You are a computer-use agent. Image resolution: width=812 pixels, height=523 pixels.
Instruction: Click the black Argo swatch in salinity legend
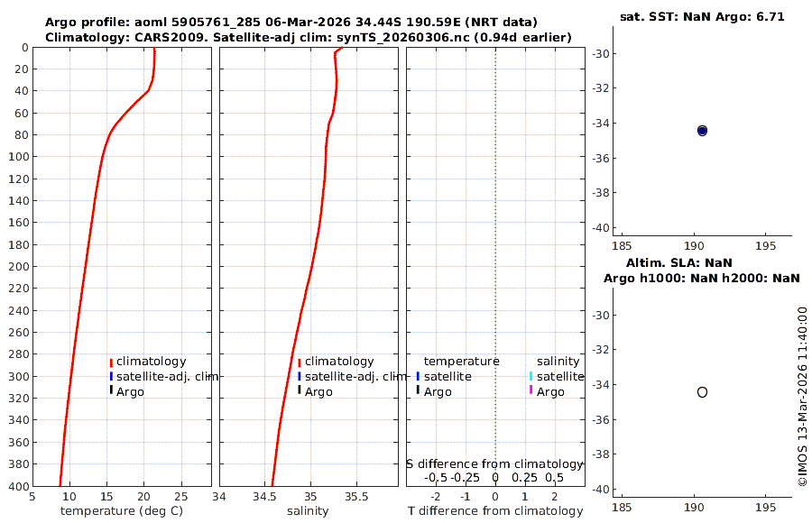pyautogui.click(x=300, y=390)
